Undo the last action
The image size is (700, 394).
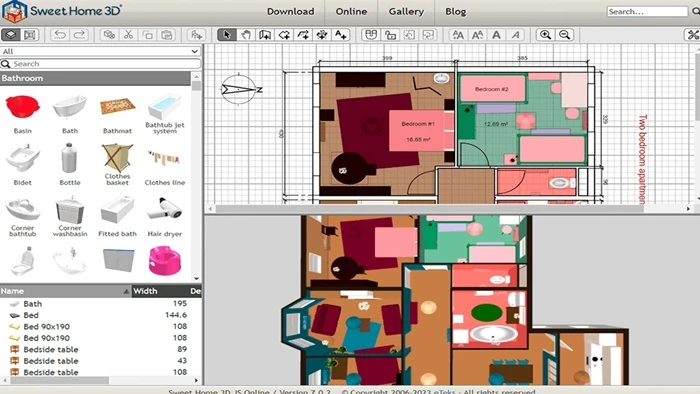[x=60, y=35]
